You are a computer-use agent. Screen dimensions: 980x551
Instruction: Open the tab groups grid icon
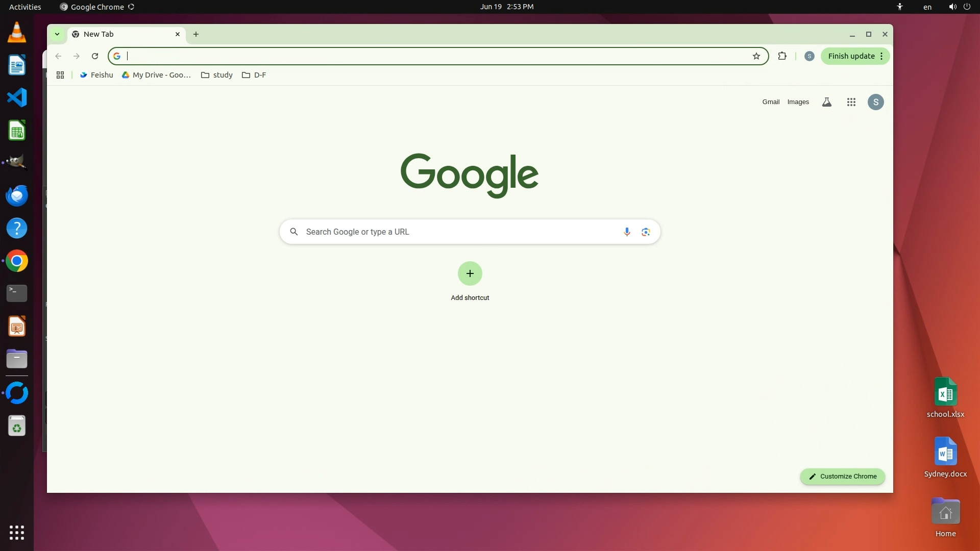(60, 75)
